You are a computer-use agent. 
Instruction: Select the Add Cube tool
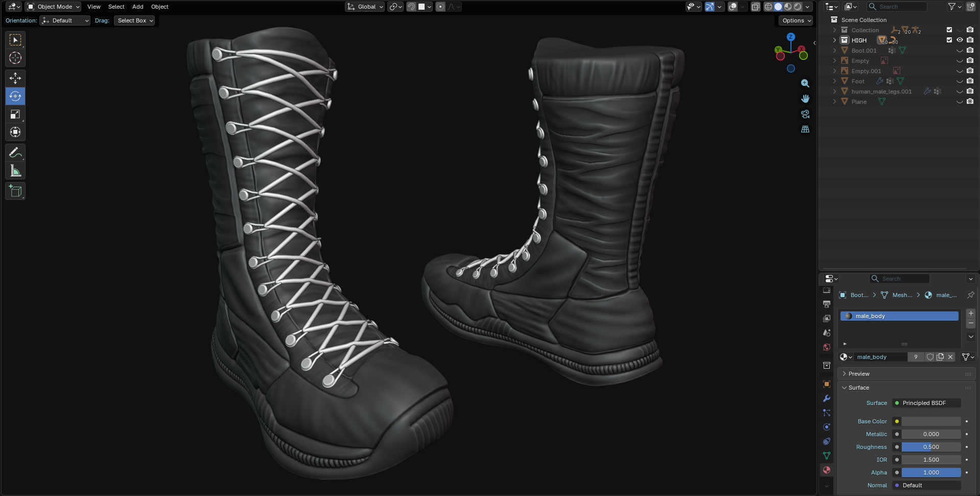(x=15, y=191)
